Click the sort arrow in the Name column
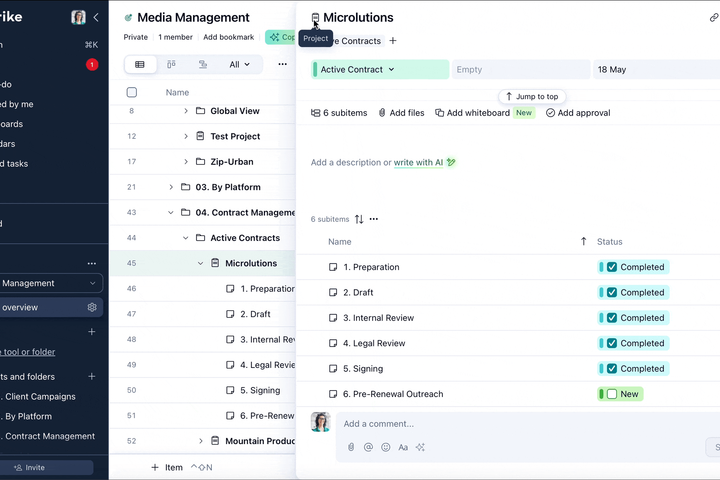This screenshot has width=720, height=480. click(583, 242)
